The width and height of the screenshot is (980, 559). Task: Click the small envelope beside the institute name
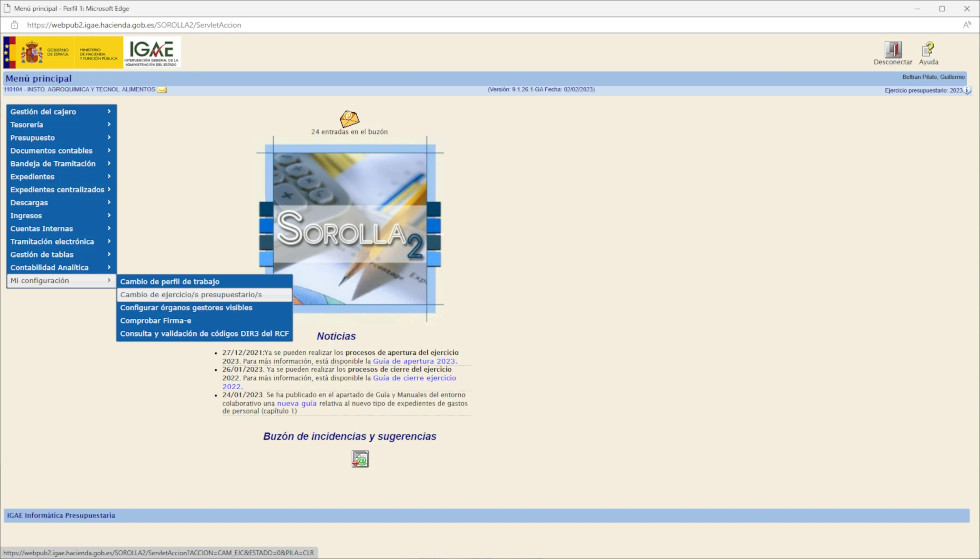162,90
